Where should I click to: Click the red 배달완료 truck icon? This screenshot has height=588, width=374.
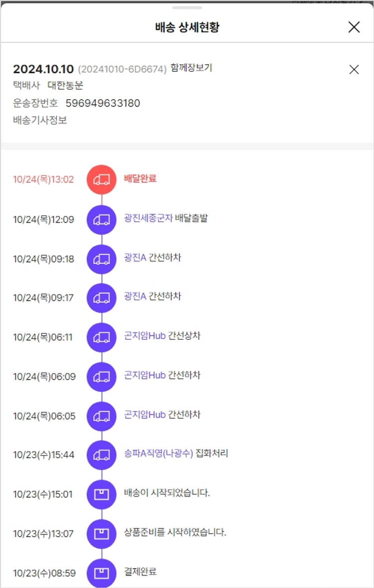[x=102, y=179]
